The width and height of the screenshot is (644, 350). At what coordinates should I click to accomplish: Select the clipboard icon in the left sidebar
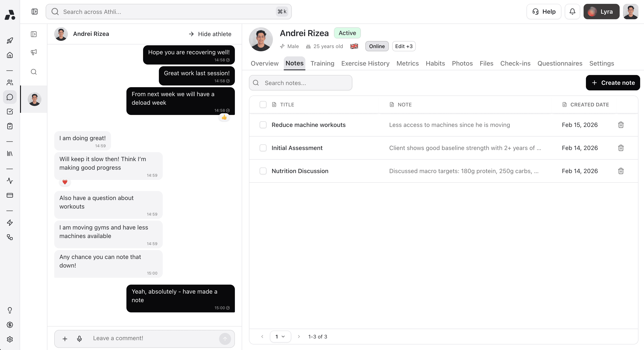[x=10, y=126]
